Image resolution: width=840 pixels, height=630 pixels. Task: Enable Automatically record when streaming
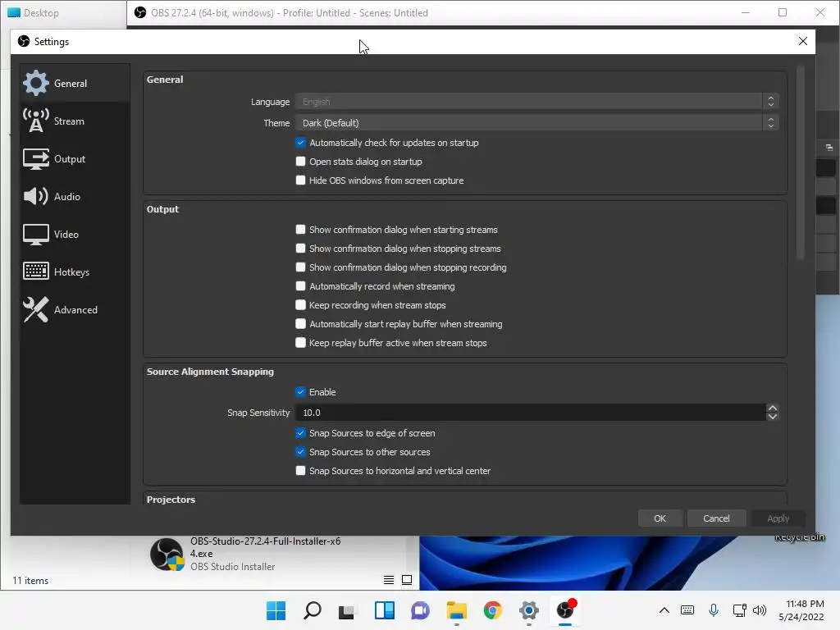(x=300, y=286)
